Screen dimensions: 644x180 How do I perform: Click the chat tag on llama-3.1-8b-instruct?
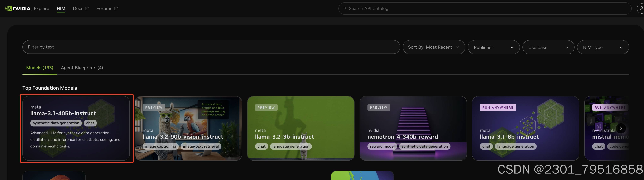point(486,147)
